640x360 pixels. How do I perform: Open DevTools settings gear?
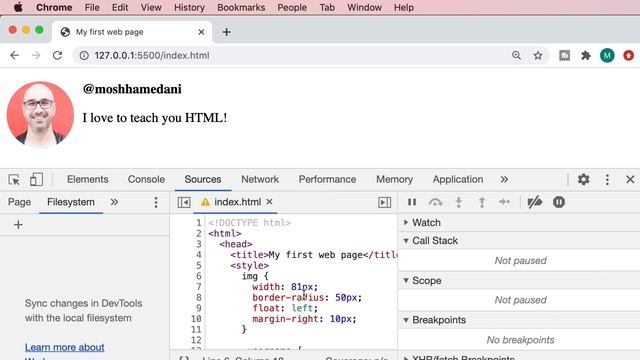[584, 179]
